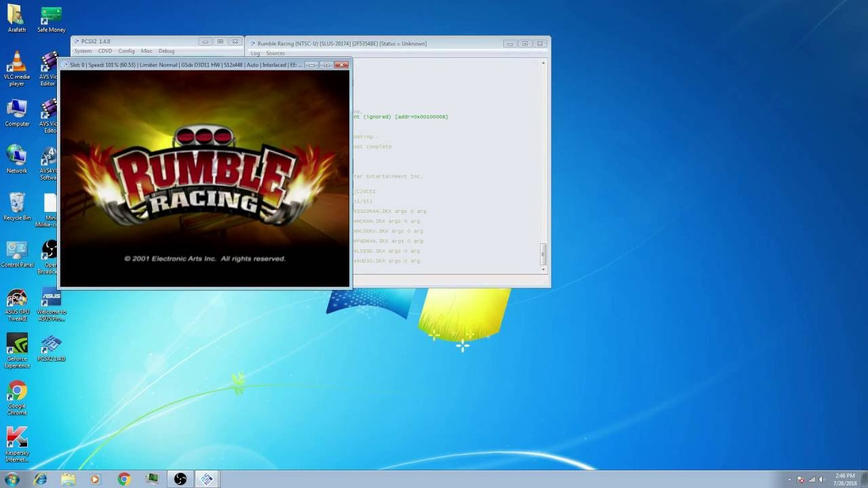Switch to OBS taskbar button
The width and height of the screenshot is (868, 488).
coord(180,479)
